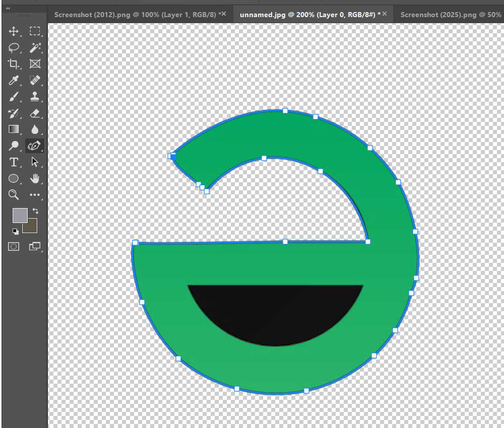
Task: Open the background color picker
Action: pos(32,227)
